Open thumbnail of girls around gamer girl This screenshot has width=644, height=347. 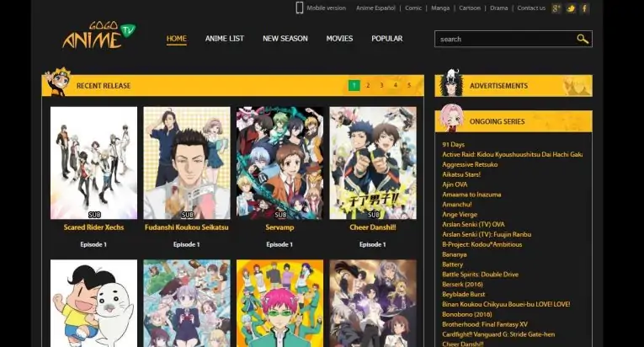187,303
